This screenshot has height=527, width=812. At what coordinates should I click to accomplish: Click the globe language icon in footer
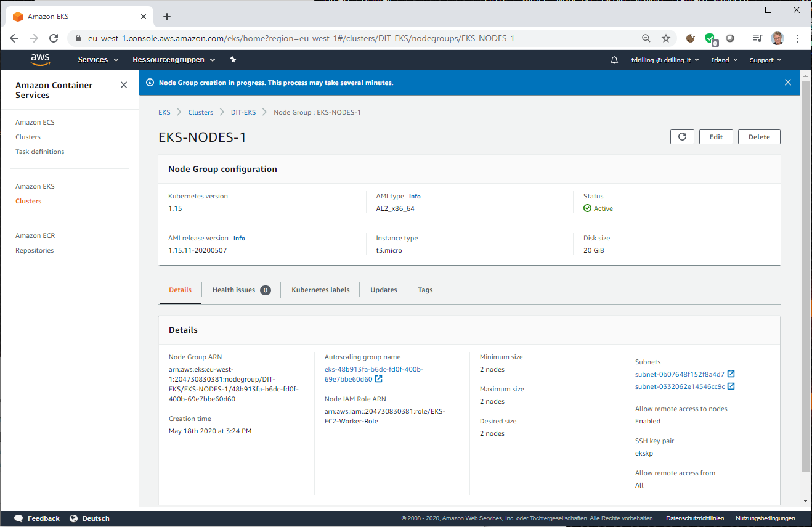click(x=74, y=518)
